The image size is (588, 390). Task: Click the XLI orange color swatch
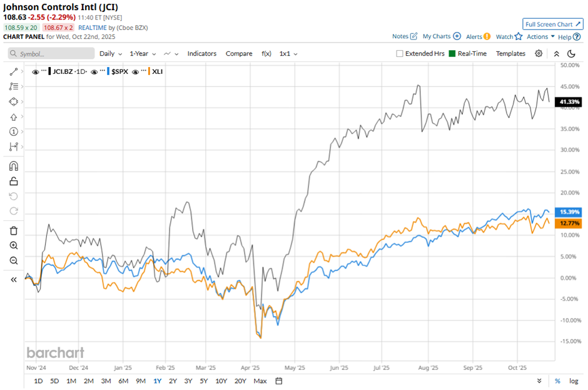150,71
